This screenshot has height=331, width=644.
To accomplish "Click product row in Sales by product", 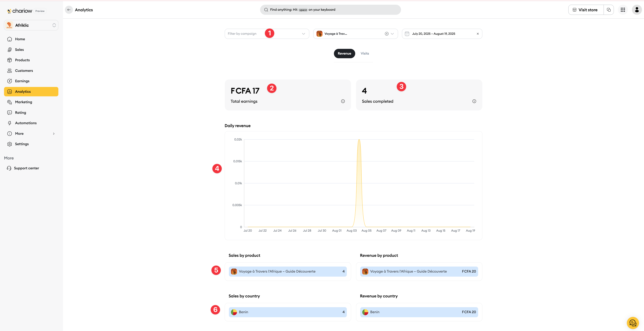I will (287, 271).
